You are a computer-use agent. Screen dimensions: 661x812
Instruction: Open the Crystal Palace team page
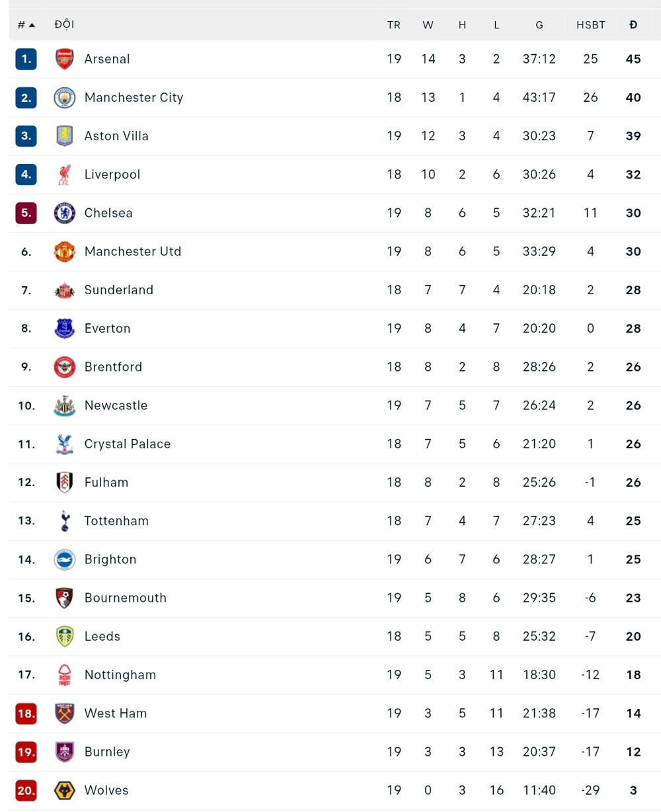coord(127,444)
